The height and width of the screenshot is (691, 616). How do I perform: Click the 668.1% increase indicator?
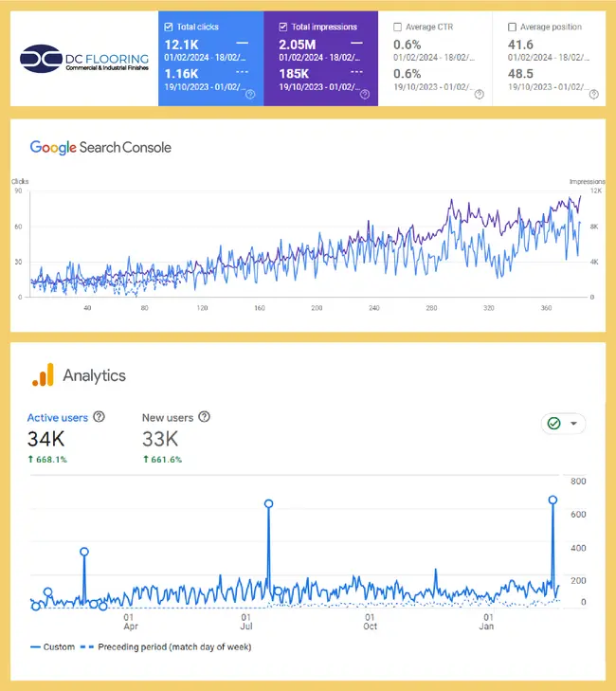click(47, 460)
